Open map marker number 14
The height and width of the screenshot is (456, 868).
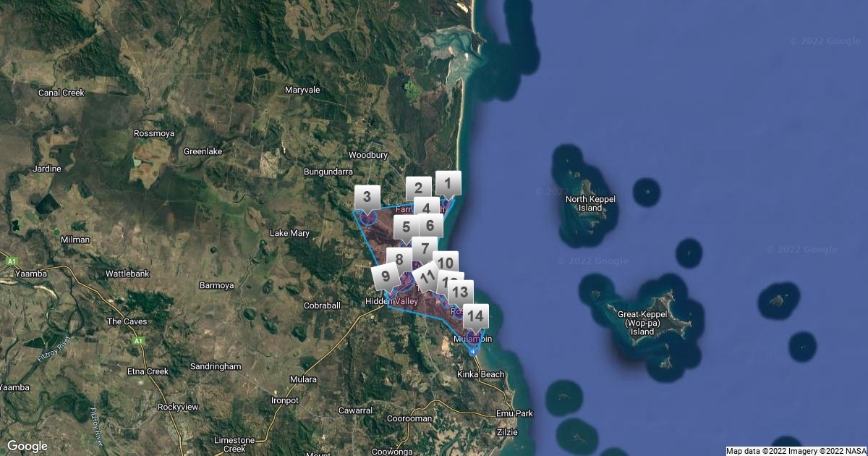[x=475, y=316]
